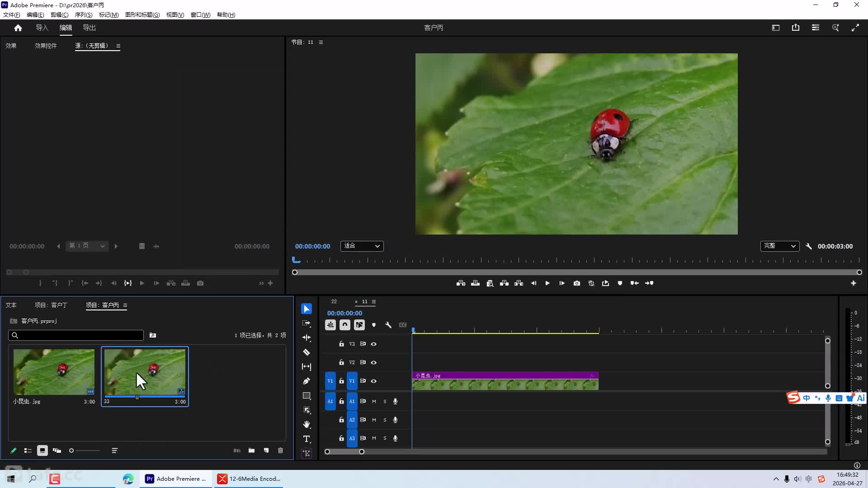Switch to 效果控件 tab
Image resolution: width=868 pixels, height=488 pixels.
(x=46, y=46)
